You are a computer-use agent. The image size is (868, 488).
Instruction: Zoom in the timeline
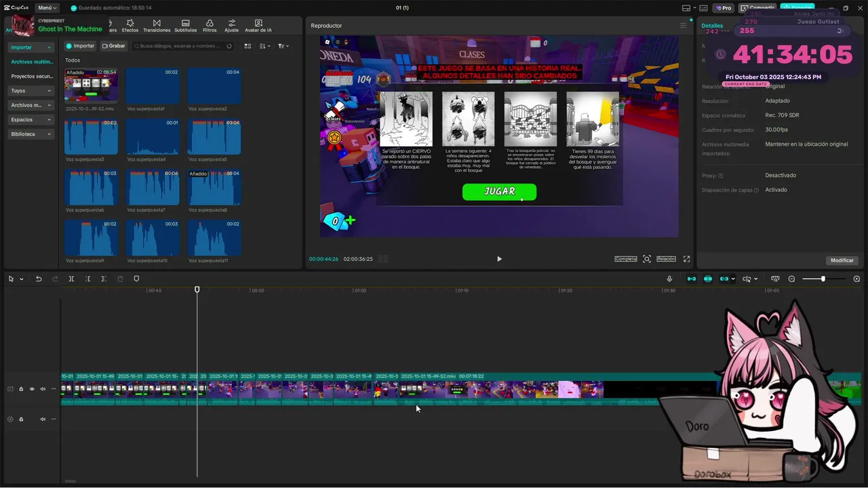click(x=856, y=279)
